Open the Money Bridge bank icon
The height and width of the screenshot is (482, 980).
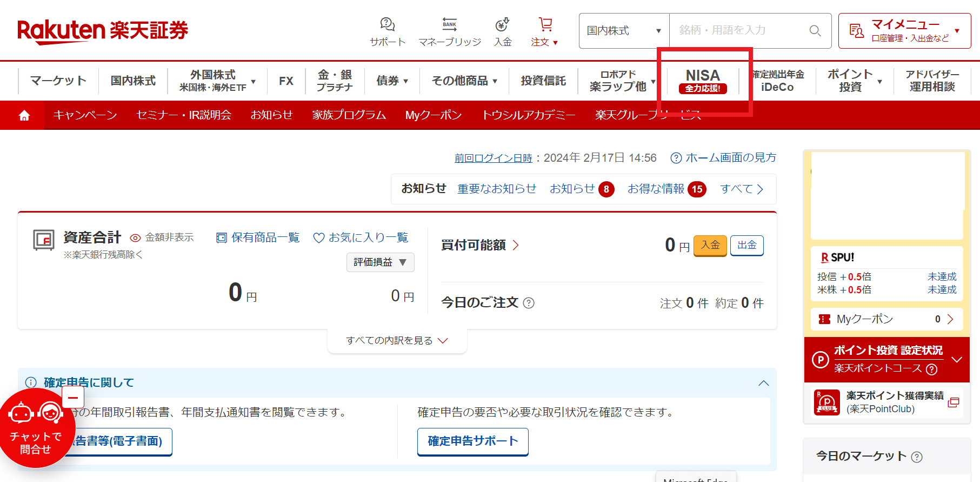pyautogui.click(x=449, y=24)
